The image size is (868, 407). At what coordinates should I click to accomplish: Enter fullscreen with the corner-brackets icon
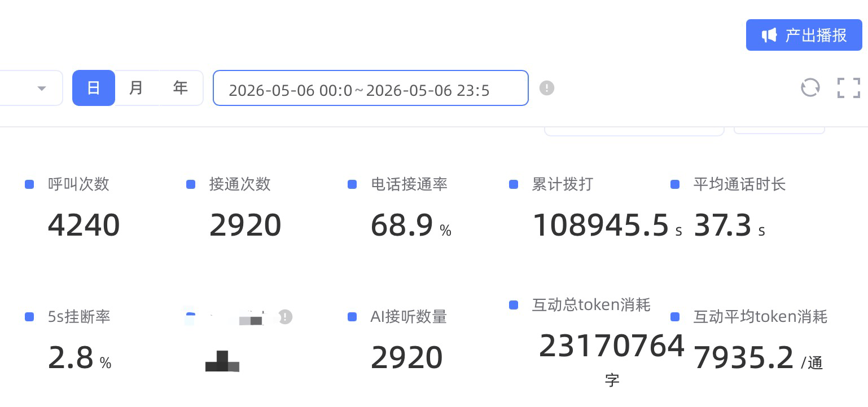coord(849,88)
